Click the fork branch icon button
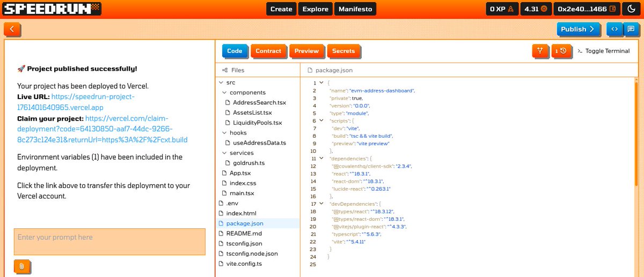644x277 pixels. [540, 51]
